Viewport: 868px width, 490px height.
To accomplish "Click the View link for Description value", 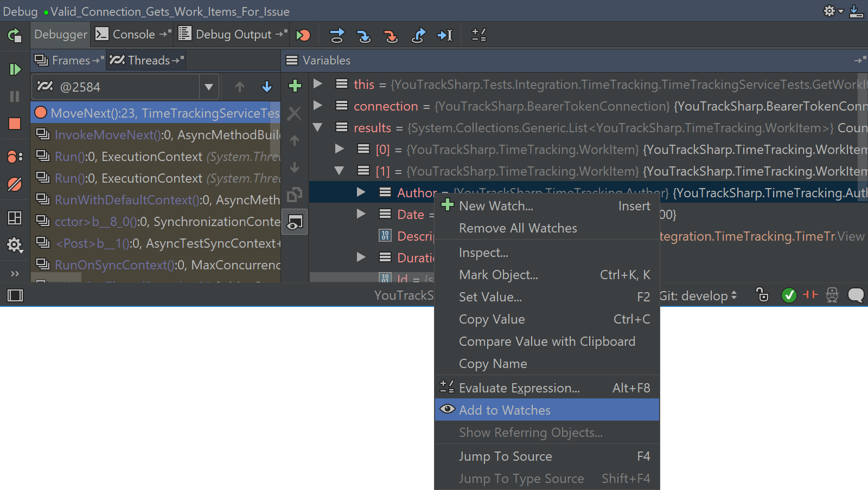I will click(850, 236).
